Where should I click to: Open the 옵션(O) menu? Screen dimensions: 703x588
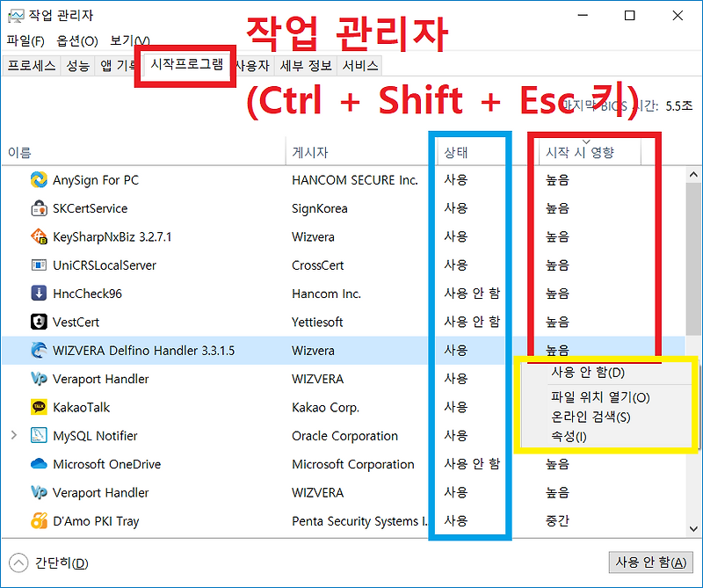click(77, 41)
